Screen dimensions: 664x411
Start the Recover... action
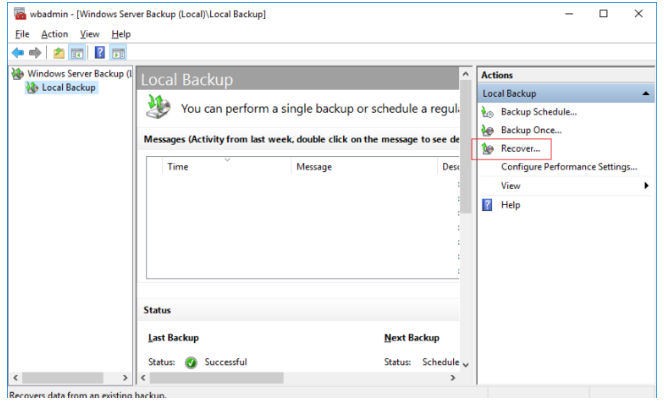click(520, 149)
